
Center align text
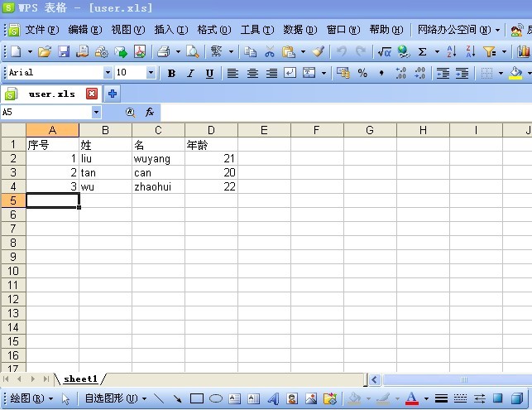252,73
